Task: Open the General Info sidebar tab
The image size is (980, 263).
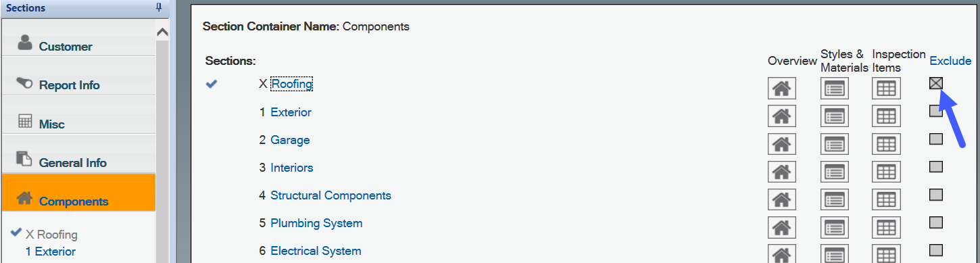Action: (78, 158)
